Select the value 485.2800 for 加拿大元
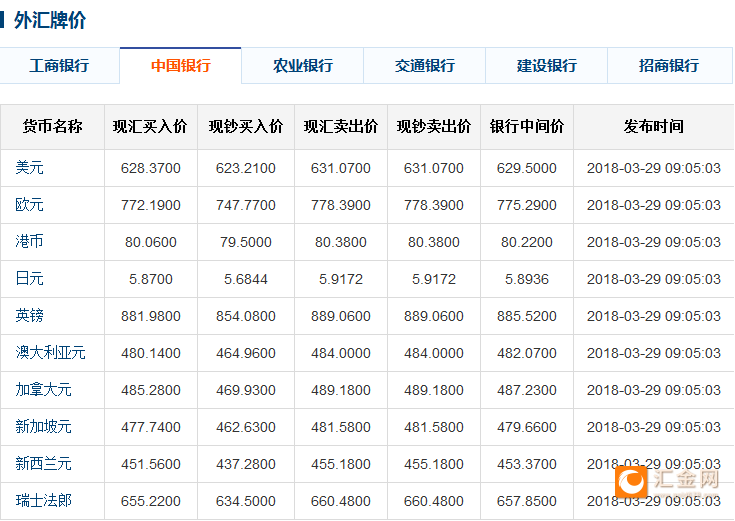735x521 pixels. (150, 391)
